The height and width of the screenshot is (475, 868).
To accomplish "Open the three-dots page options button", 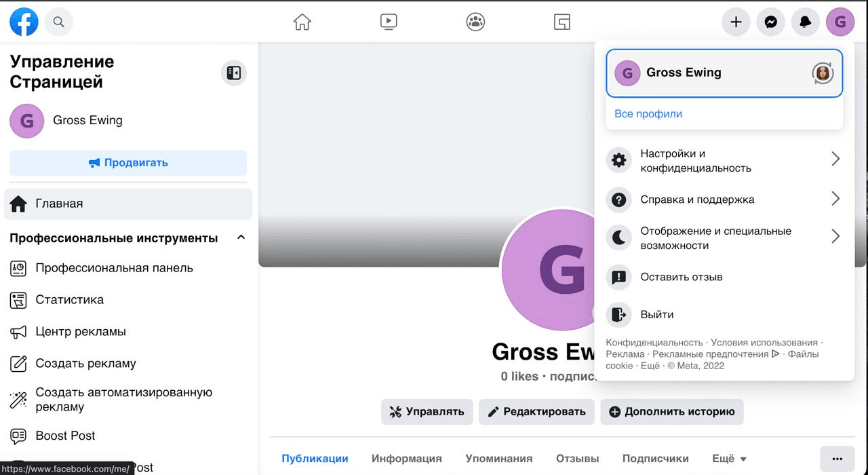I will click(837, 458).
